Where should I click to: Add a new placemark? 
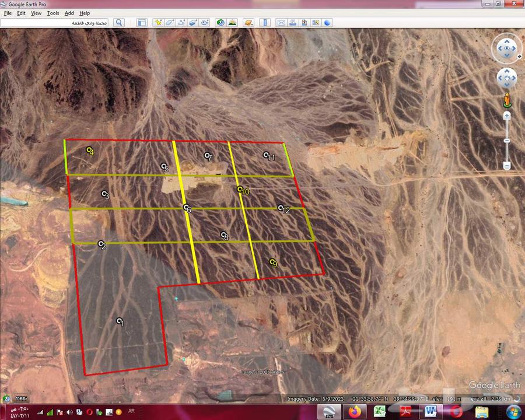click(x=158, y=23)
